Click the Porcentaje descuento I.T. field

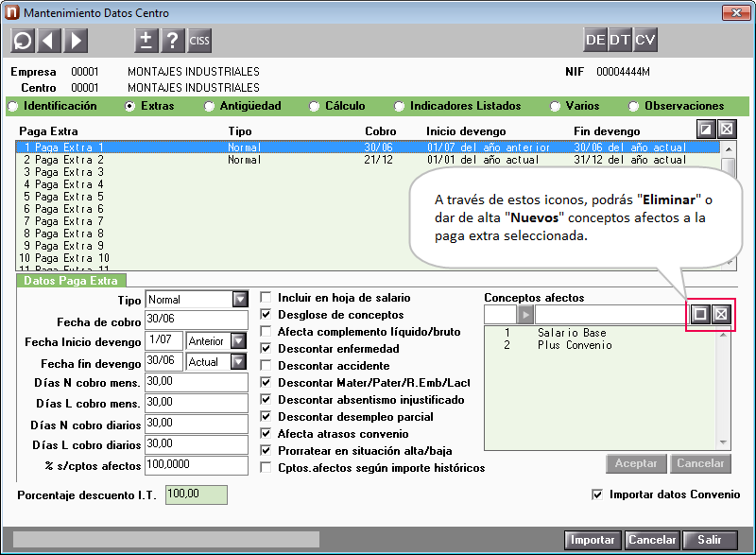coord(197,494)
